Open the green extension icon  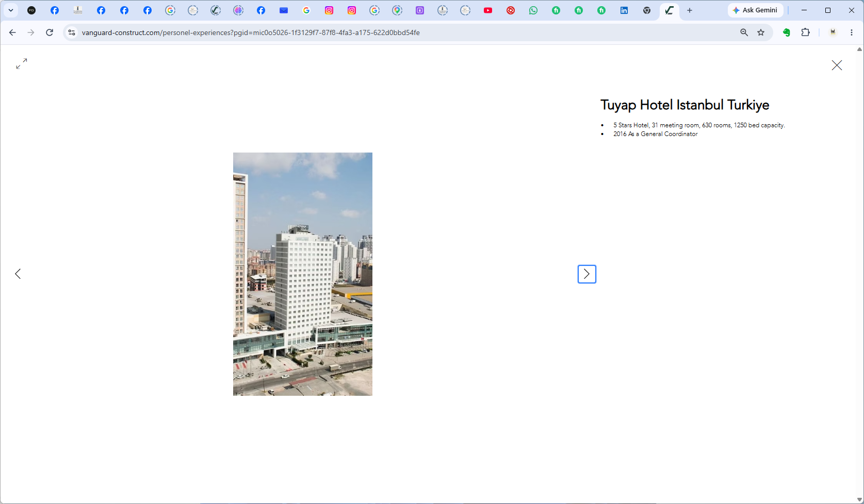pyautogui.click(x=787, y=32)
